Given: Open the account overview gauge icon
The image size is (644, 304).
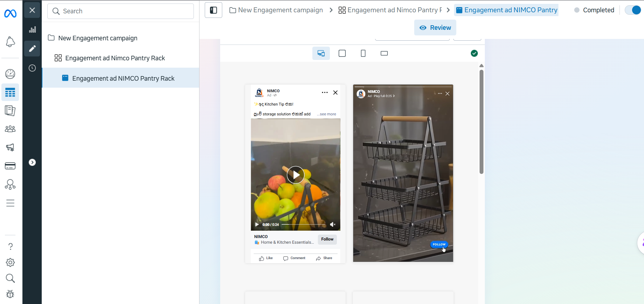Looking at the screenshot, I should [x=10, y=74].
